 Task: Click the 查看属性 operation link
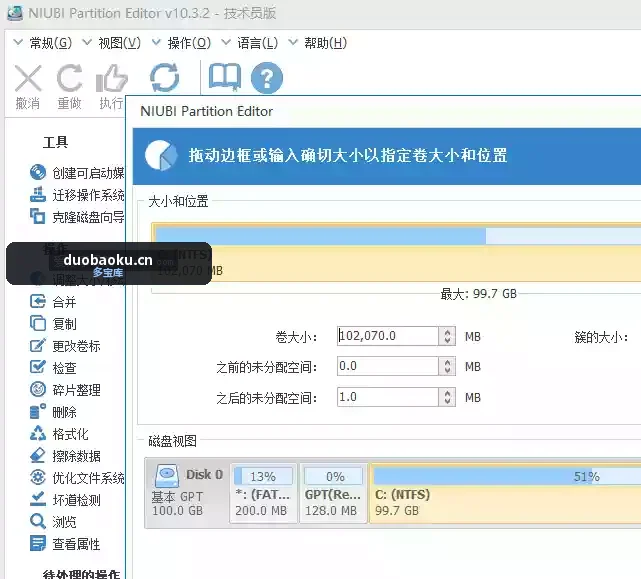76,544
